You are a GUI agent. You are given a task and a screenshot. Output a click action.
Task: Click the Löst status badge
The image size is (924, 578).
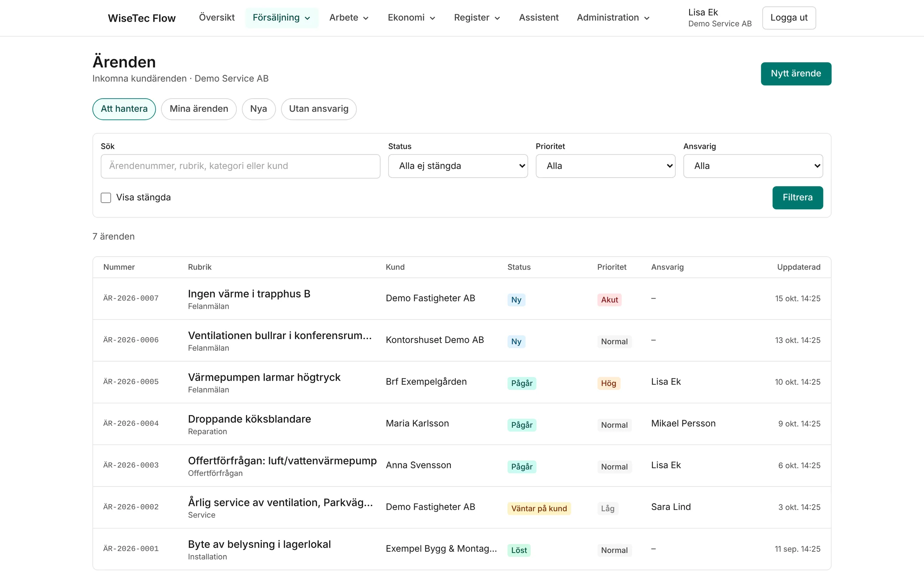(519, 550)
